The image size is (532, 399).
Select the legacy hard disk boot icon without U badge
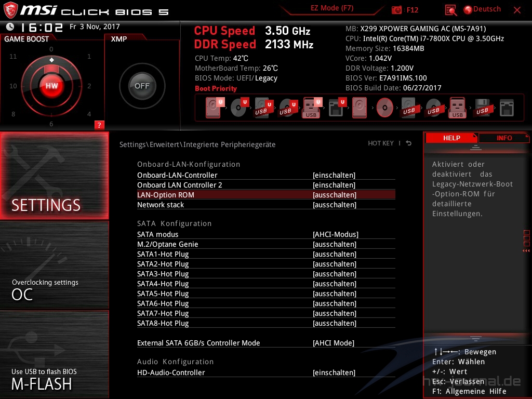(360, 108)
